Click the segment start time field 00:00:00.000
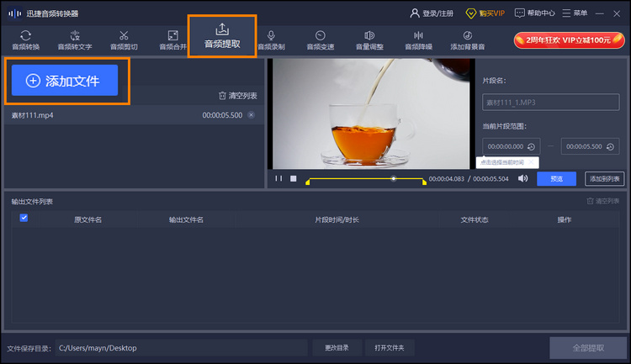Screen dimensions: 631x364 pyautogui.click(x=505, y=146)
